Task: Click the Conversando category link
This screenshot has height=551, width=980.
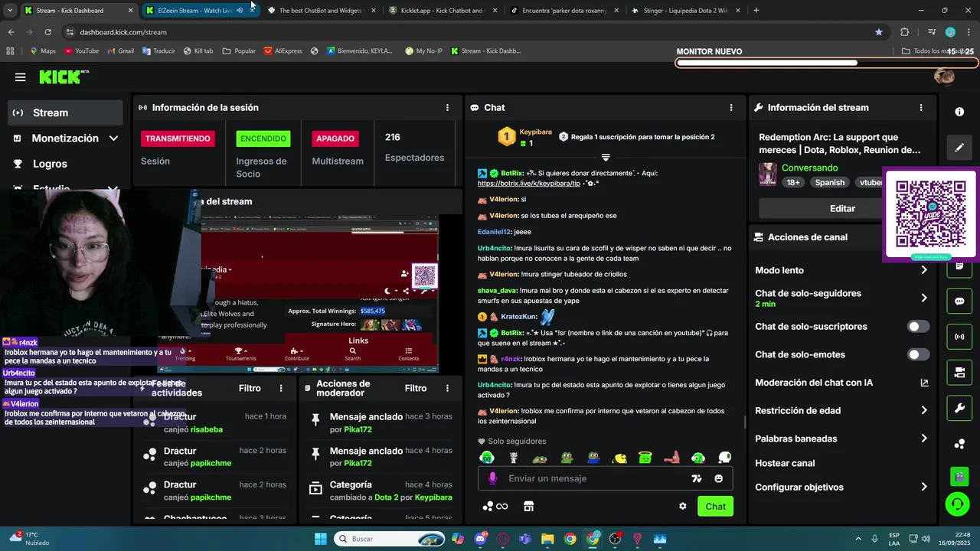Action: click(x=809, y=168)
